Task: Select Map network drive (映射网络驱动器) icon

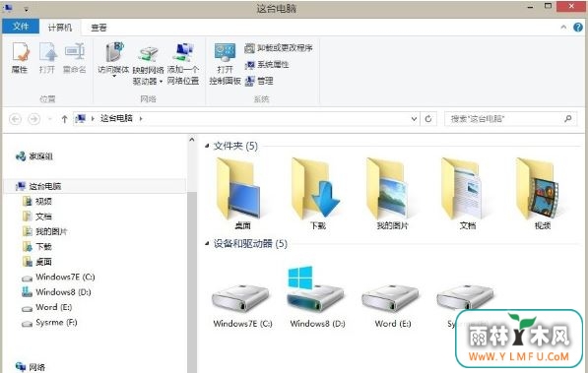Action: pyautogui.click(x=148, y=65)
